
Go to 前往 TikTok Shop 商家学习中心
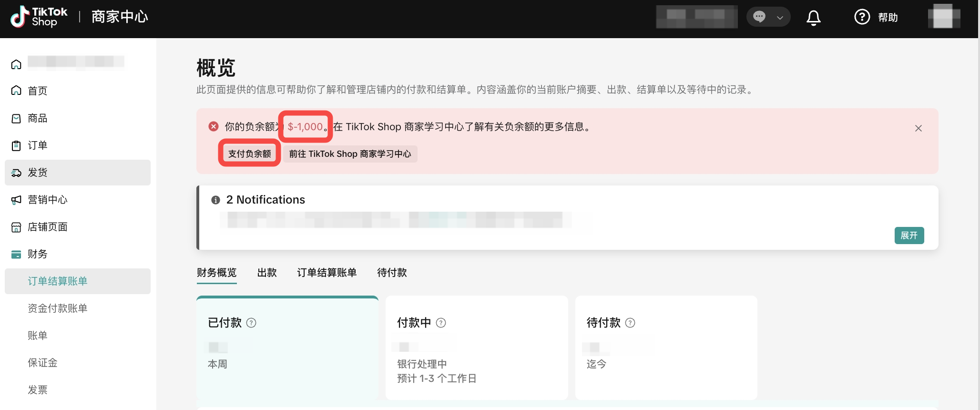coord(350,154)
